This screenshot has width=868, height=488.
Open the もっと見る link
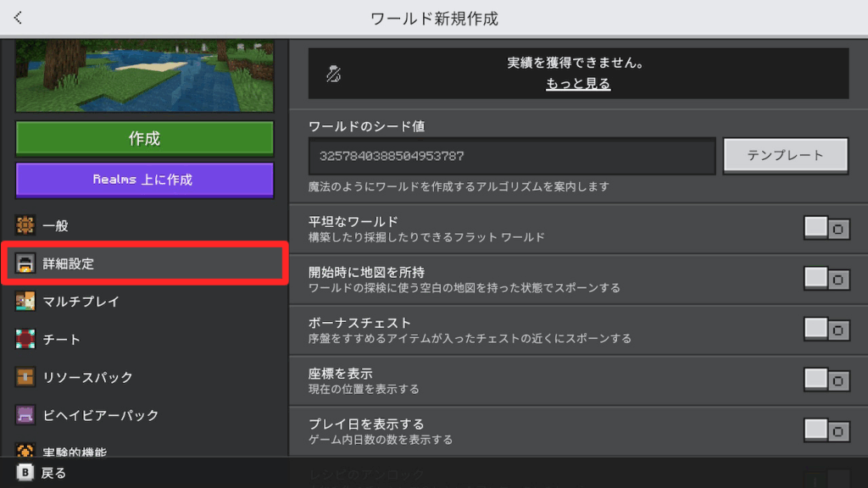(578, 84)
